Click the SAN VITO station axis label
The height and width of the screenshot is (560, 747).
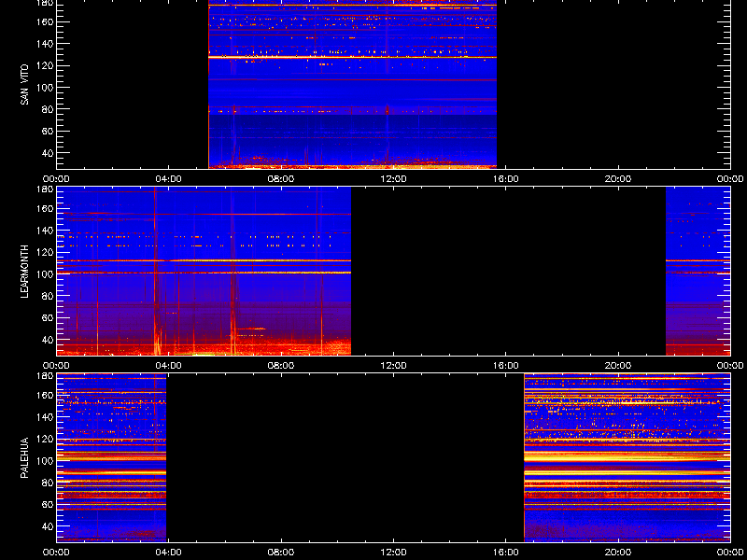24,85
